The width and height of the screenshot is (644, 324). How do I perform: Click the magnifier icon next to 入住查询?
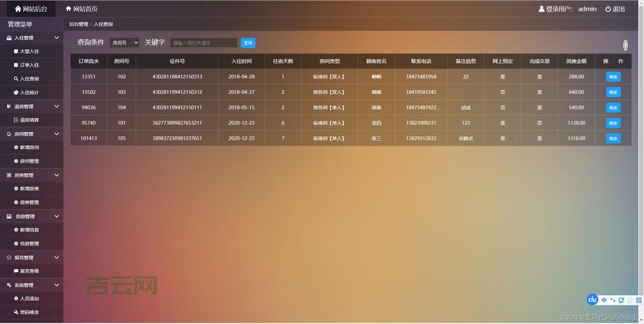(16, 79)
